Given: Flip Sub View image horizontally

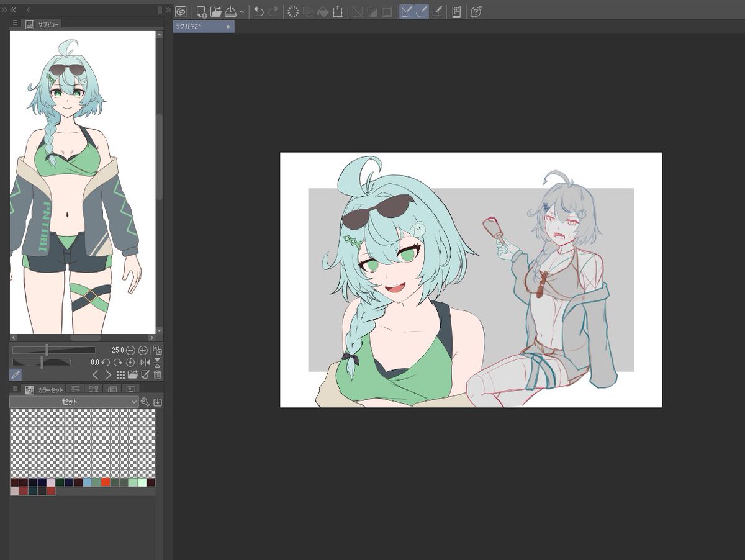Looking at the screenshot, I should [145, 362].
